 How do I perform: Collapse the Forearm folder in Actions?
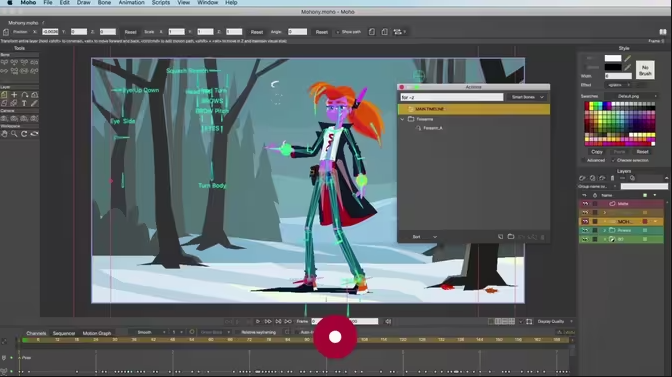[x=402, y=119]
